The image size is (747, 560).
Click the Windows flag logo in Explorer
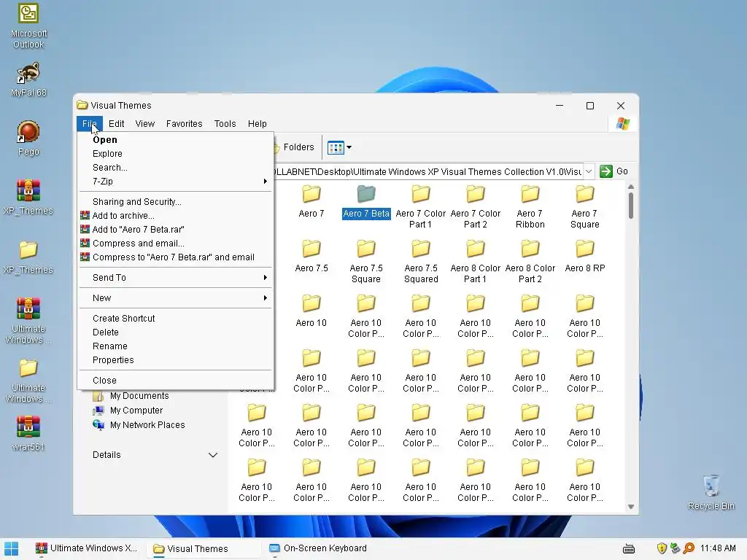coord(623,124)
